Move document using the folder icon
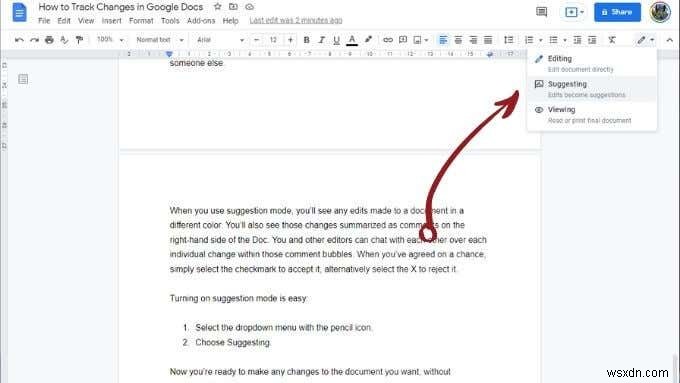The image size is (680, 383). pos(233,7)
